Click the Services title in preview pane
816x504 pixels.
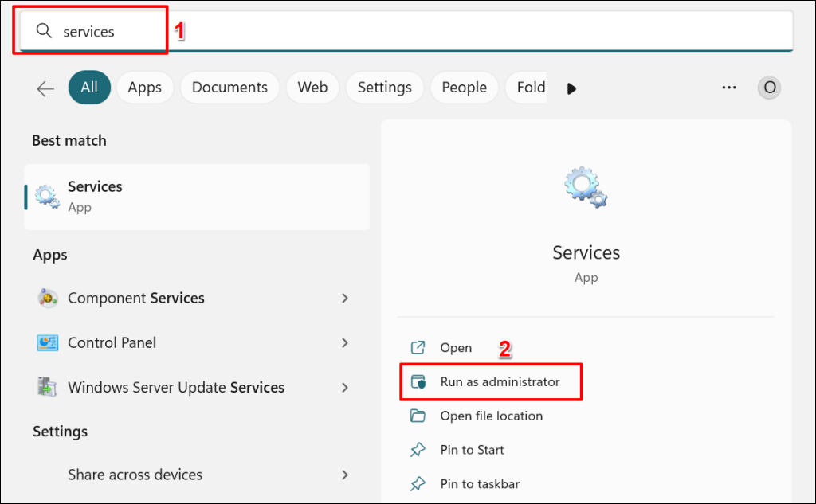(x=586, y=252)
